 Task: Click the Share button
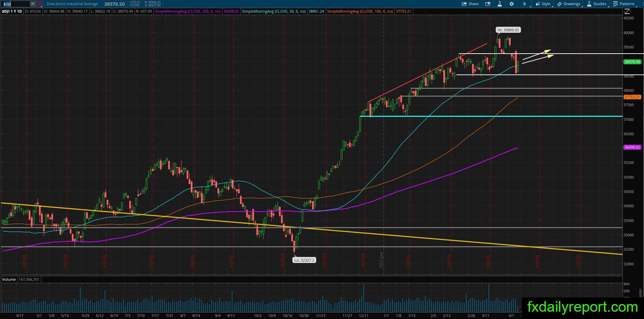click(470, 4)
